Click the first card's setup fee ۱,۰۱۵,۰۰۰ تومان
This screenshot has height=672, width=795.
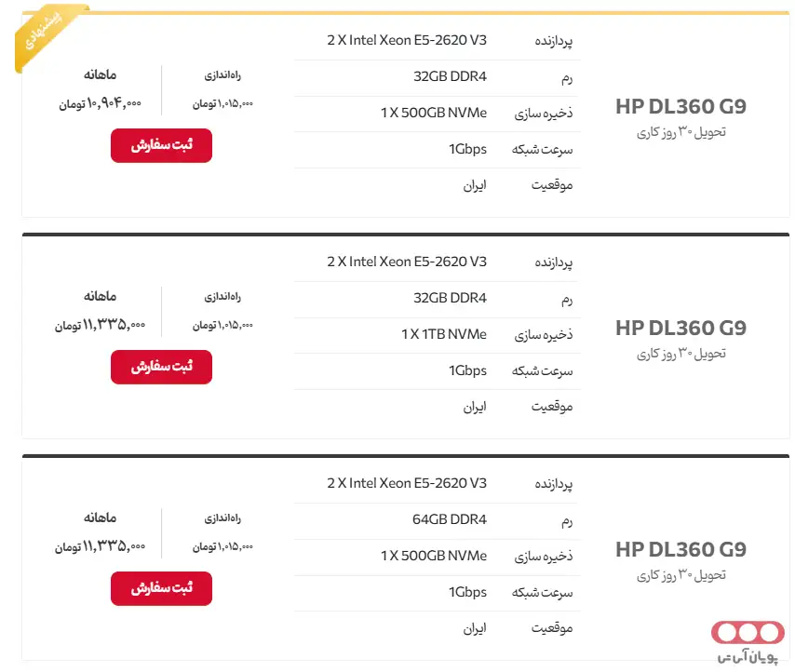(222, 103)
